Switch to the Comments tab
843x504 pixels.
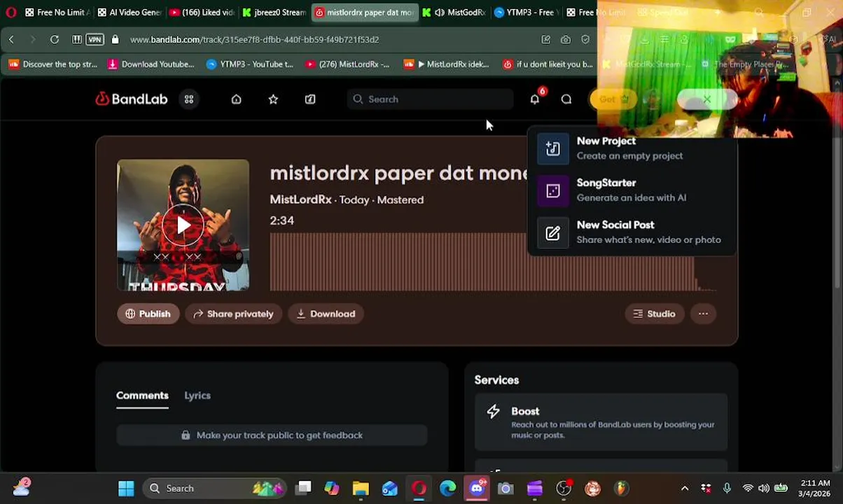tap(142, 395)
